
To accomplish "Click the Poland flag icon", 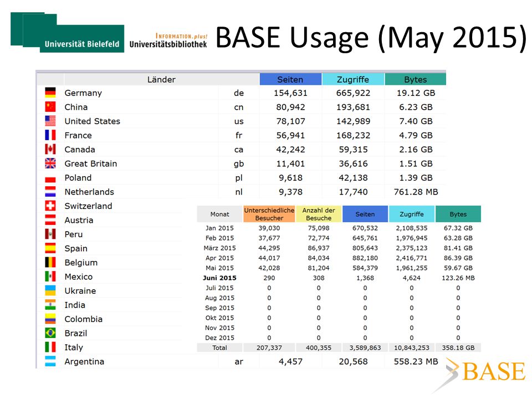I will (x=50, y=178).
